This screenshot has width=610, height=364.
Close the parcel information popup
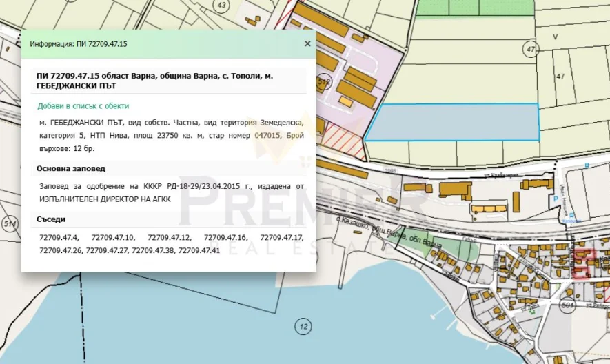(307, 43)
